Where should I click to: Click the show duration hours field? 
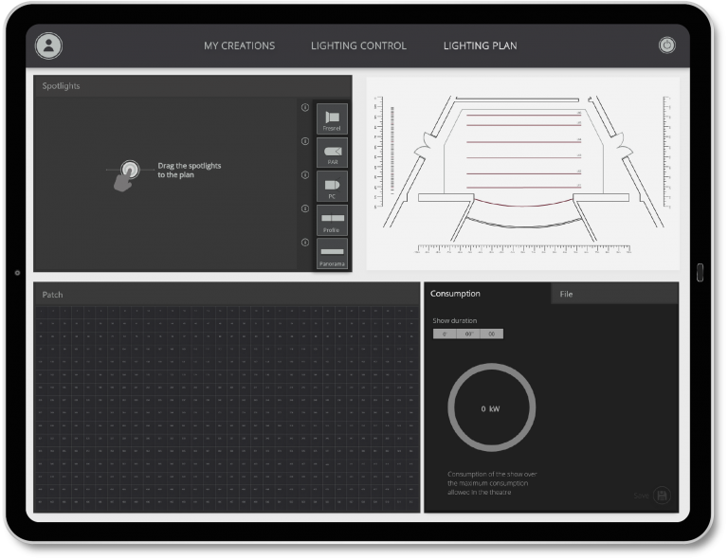pyautogui.click(x=445, y=334)
